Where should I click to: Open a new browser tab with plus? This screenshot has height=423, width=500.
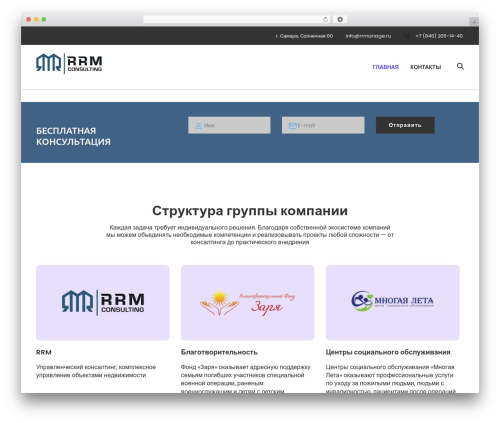[474, 22]
